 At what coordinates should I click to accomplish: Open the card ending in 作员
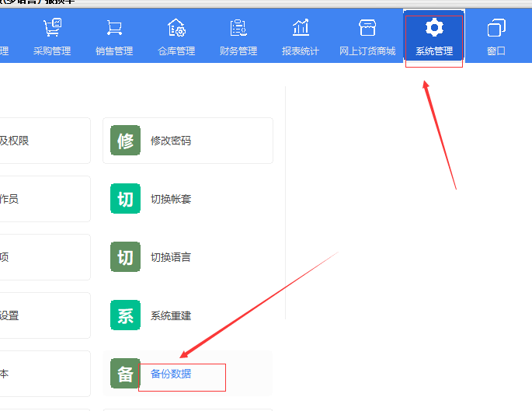point(45,199)
